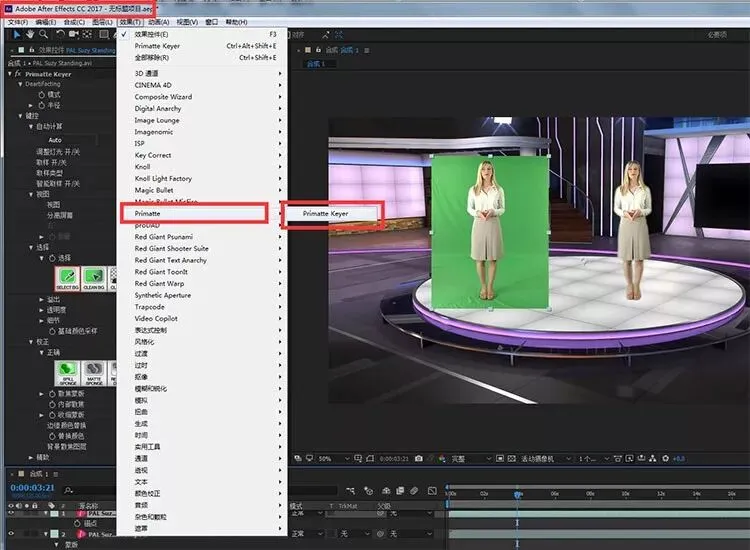This screenshot has height=550, width=750.
Task: Toggle visibility eye of layer 2
Action: point(10,534)
